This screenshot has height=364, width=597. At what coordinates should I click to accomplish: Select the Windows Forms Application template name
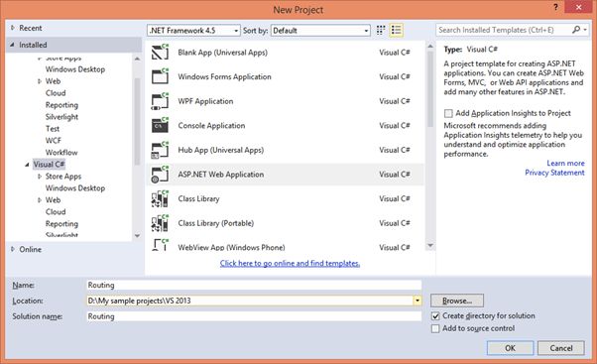pyautogui.click(x=225, y=77)
